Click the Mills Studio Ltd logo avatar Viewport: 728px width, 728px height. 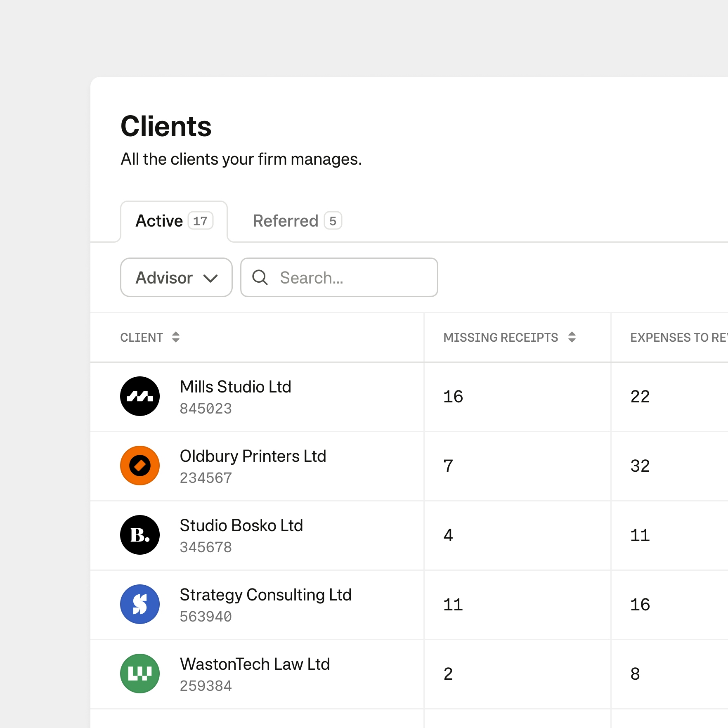[x=140, y=396]
